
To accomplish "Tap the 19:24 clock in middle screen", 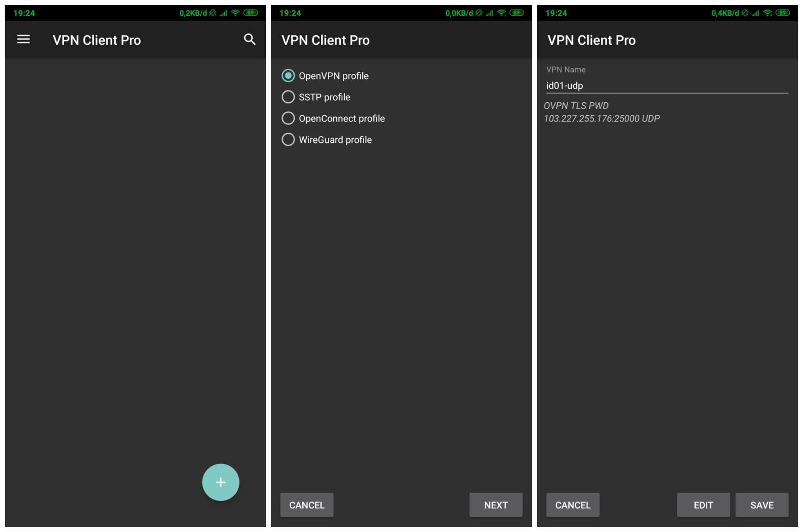I will [290, 13].
